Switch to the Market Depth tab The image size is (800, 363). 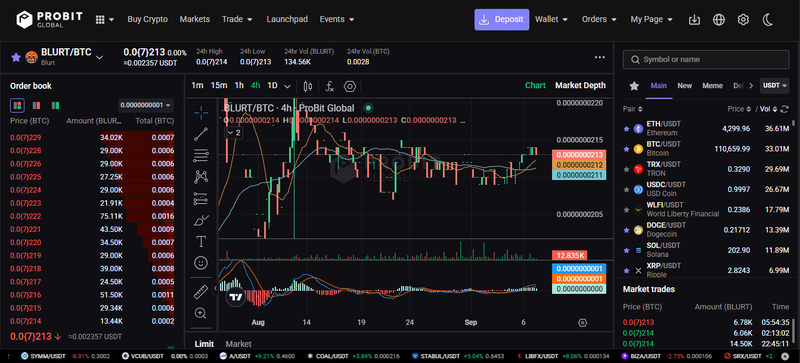[x=581, y=85]
